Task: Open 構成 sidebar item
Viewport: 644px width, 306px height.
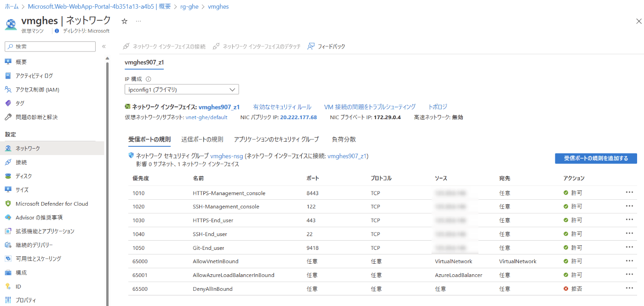Action: coord(21,272)
